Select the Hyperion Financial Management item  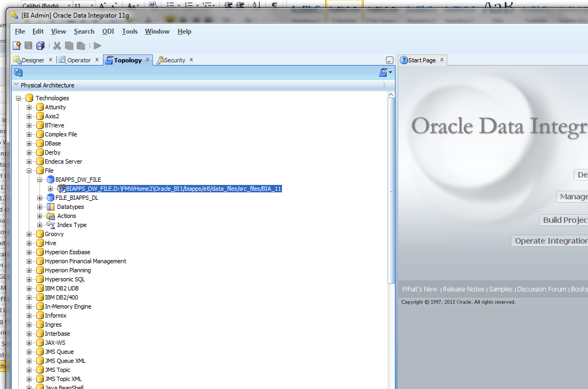click(x=85, y=261)
